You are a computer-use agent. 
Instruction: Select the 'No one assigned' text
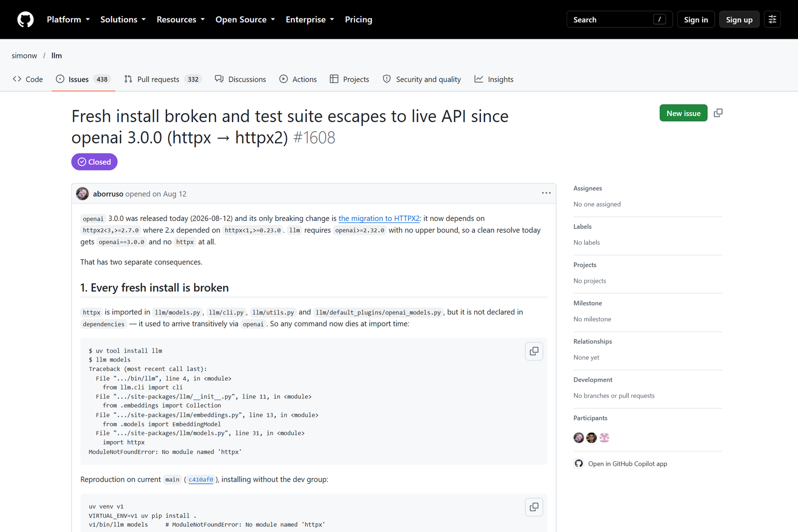click(x=597, y=204)
